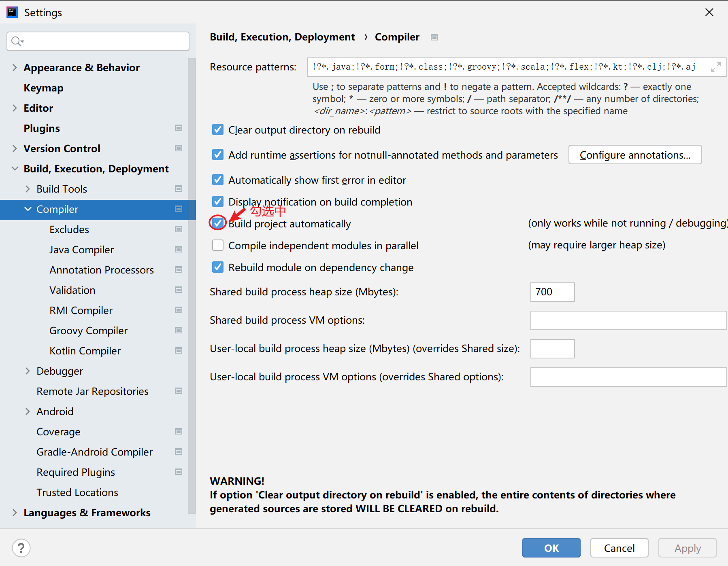Click the project-level icon next to Coverage
Image resolution: width=728 pixels, height=566 pixels.
coord(178,432)
